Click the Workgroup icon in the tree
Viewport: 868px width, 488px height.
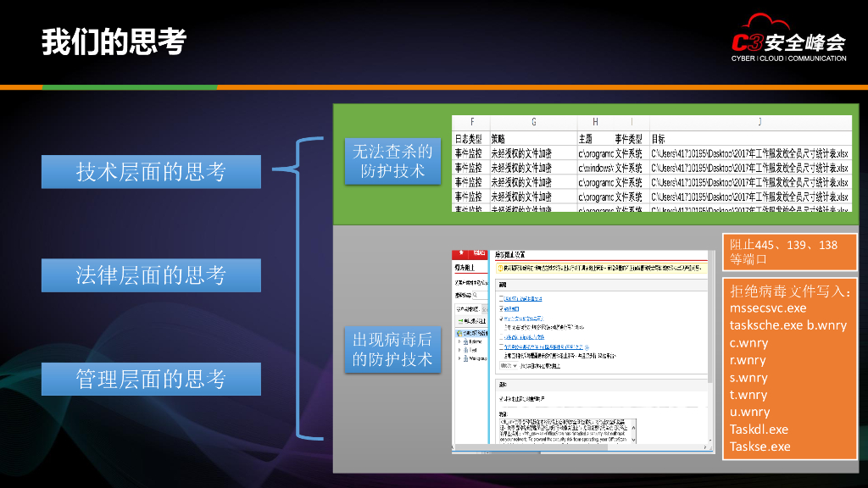pyautogui.click(x=467, y=358)
